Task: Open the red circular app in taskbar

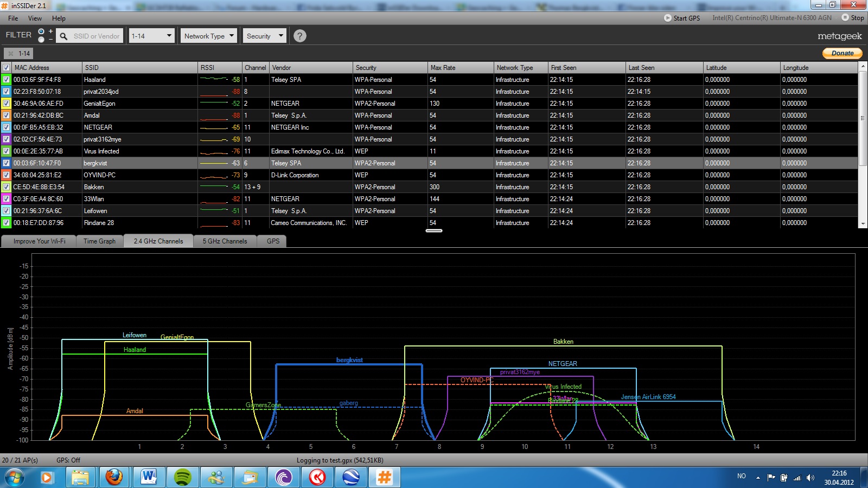Action: (317, 478)
